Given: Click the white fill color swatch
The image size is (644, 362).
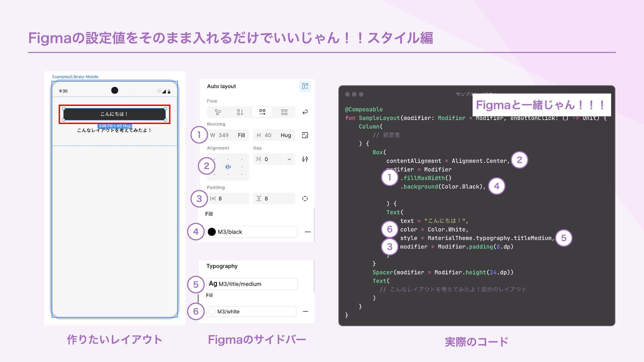Looking at the screenshot, I should [x=212, y=311].
